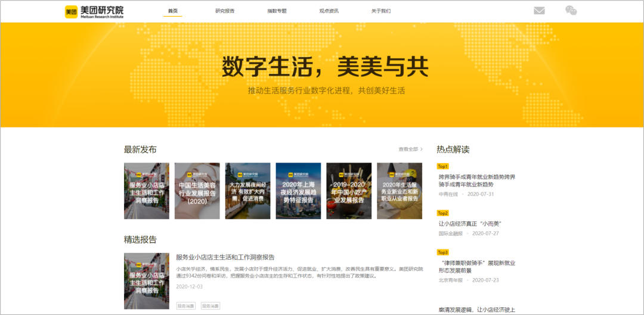Screen dimensions: 644x315
Task: Click the 2020-12-03 report date
Action: pyautogui.click(x=190, y=286)
